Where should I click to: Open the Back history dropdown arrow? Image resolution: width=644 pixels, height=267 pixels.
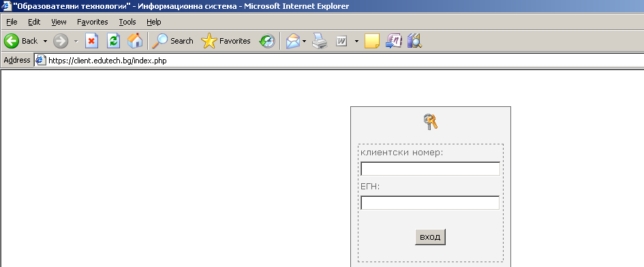(x=45, y=41)
